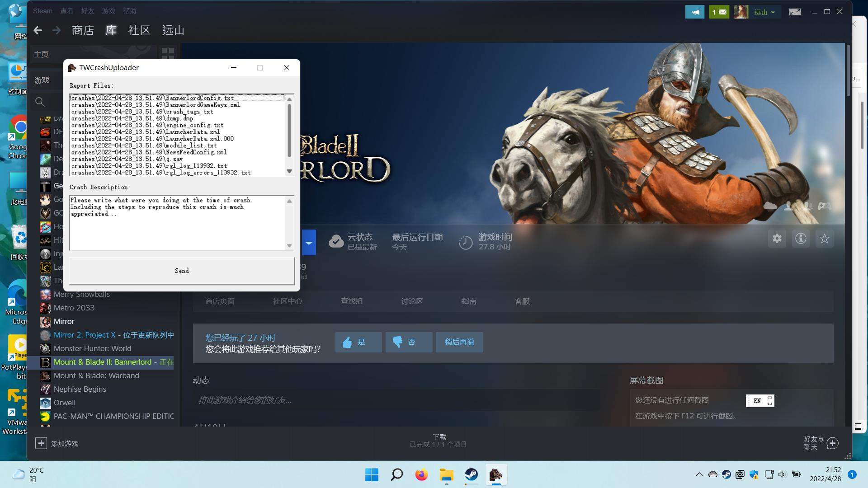Viewport: 868px width, 488px height.
Task: Open the 讨论区 tab
Action: [x=412, y=301]
